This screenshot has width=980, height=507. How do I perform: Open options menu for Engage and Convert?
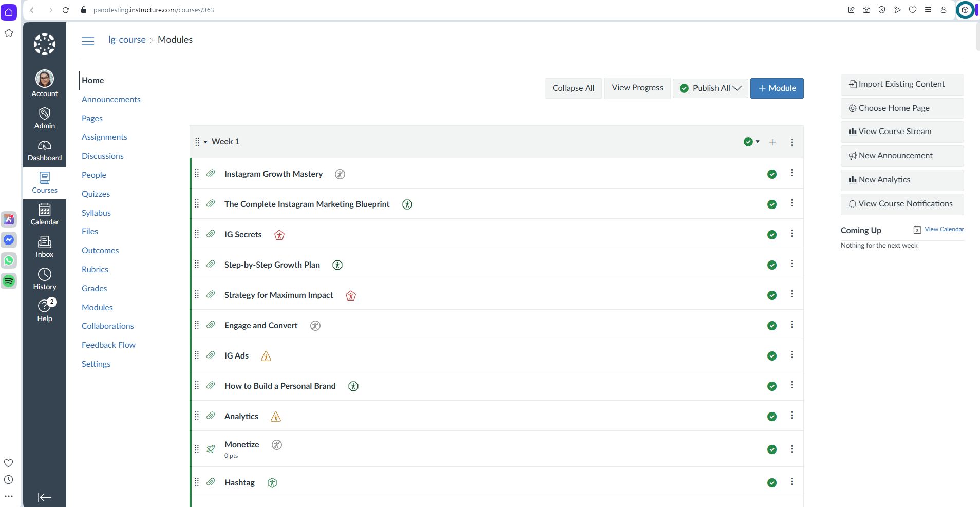[792, 325]
